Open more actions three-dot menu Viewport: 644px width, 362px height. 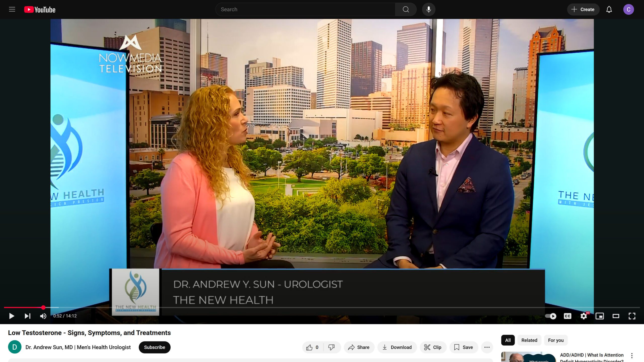[487, 347]
